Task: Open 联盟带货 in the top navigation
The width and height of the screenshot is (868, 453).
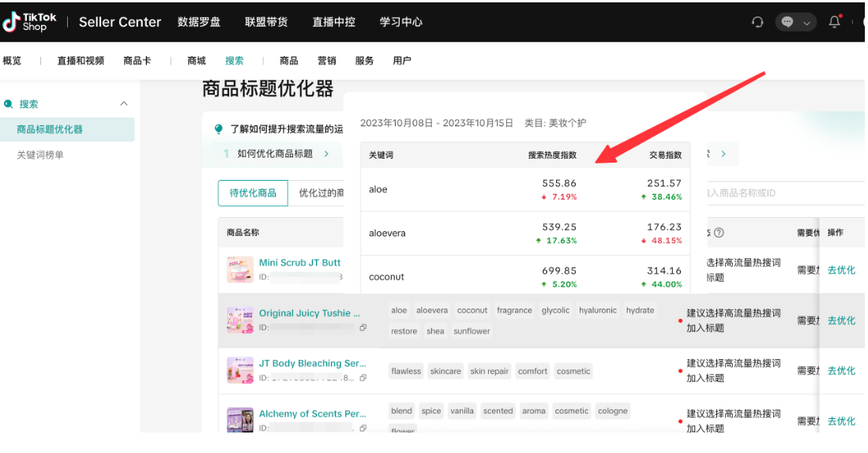Action: pos(266,22)
